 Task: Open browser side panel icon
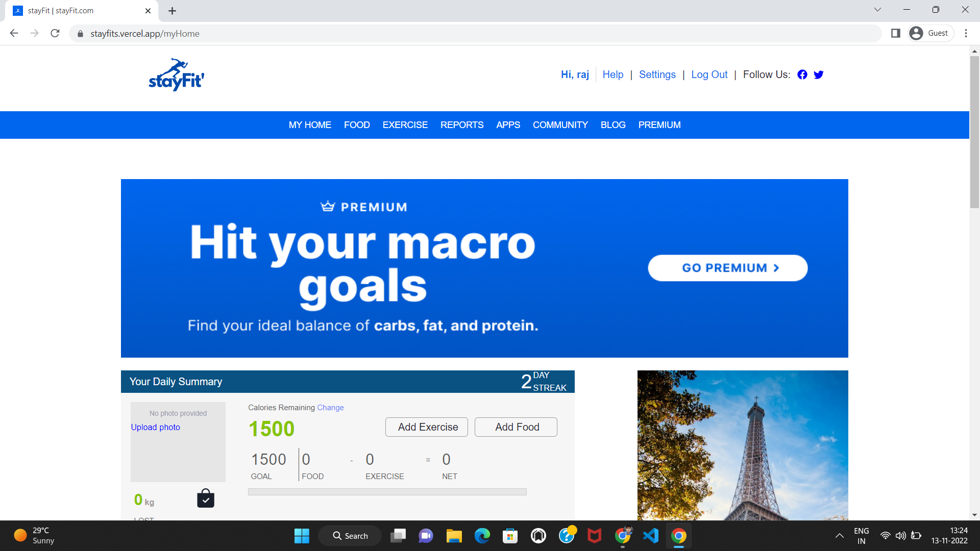click(x=895, y=33)
